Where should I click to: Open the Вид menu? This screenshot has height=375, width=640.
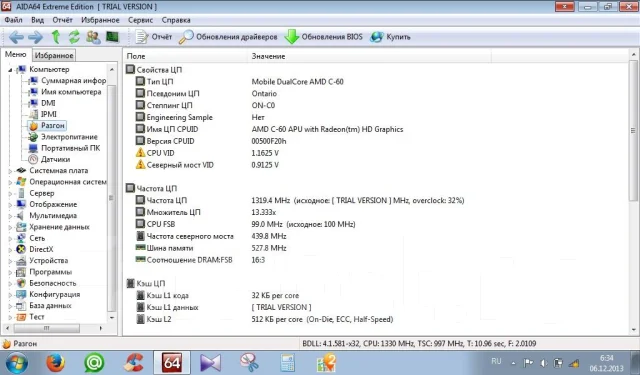38,20
